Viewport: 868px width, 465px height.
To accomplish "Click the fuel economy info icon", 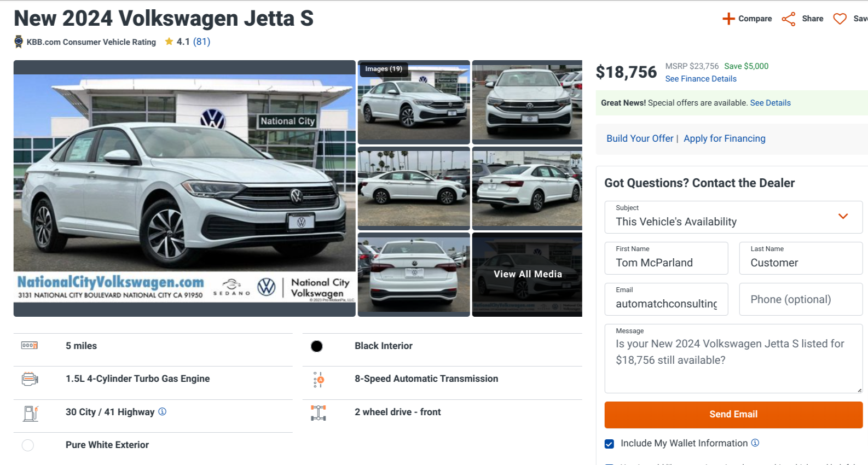I will [x=163, y=411].
